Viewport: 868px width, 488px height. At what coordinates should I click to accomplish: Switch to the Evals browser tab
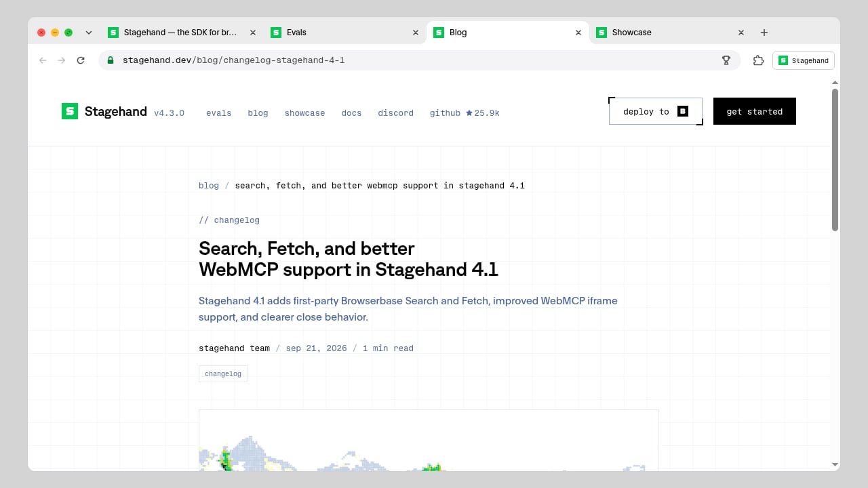(x=344, y=33)
